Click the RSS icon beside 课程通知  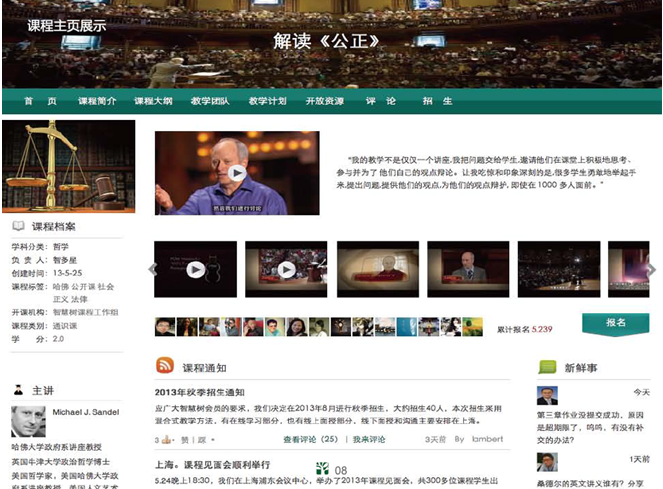[165, 365]
